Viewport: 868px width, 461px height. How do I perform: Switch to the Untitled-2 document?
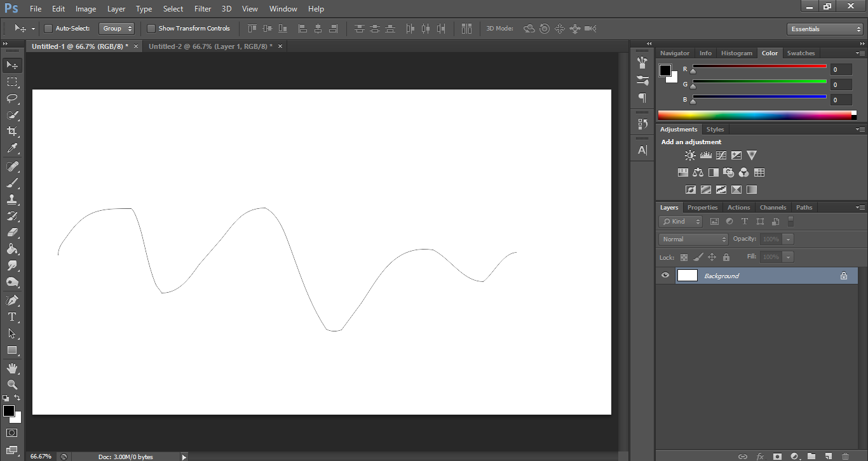(210, 46)
